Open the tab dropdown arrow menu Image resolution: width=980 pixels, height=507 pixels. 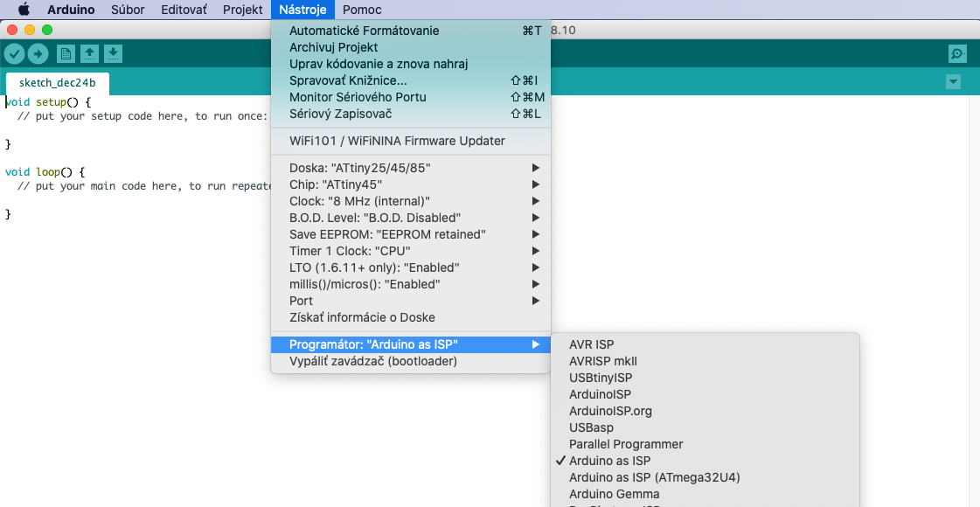(953, 82)
